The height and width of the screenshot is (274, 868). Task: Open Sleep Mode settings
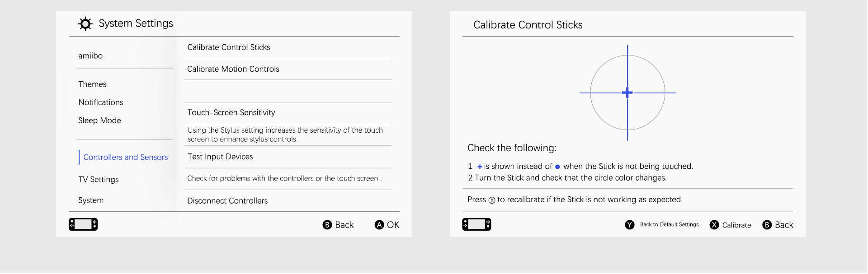(x=99, y=121)
